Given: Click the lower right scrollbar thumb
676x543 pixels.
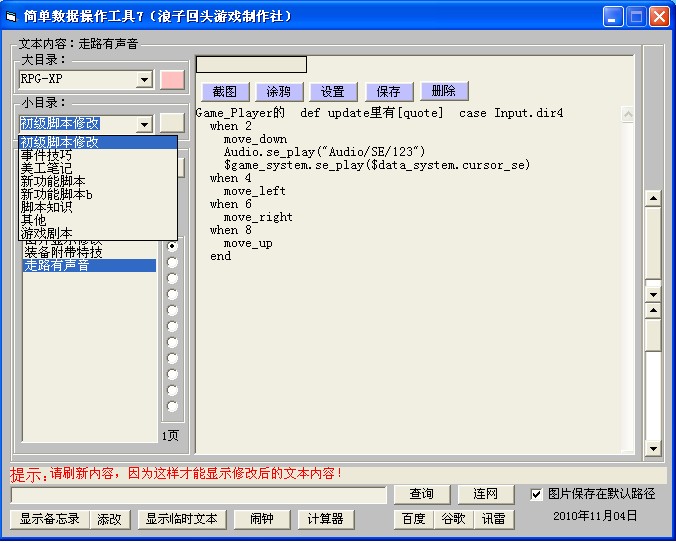Looking at the screenshot, I should tap(654, 335).
